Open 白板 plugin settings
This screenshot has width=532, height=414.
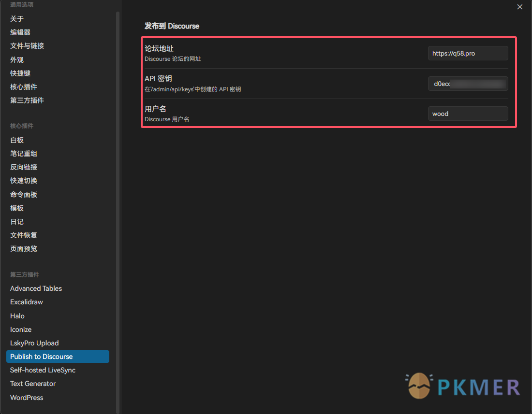(x=16, y=140)
